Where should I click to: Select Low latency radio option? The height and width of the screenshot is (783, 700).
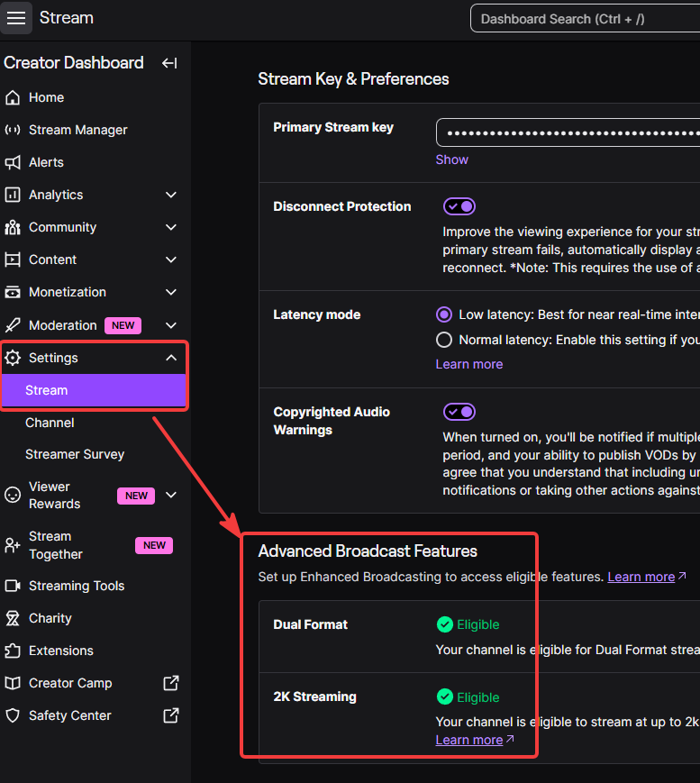tap(444, 314)
